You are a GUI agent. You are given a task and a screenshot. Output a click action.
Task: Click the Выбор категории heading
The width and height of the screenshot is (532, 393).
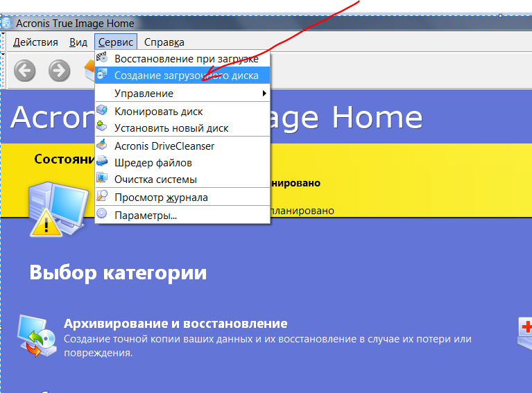coord(118,273)
